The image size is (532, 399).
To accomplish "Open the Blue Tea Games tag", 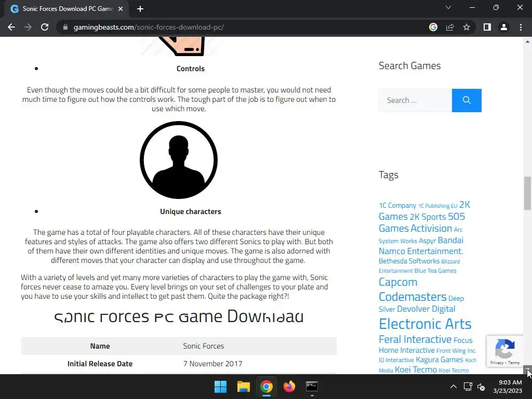I will pyautogui.click(x=435, y=271).
